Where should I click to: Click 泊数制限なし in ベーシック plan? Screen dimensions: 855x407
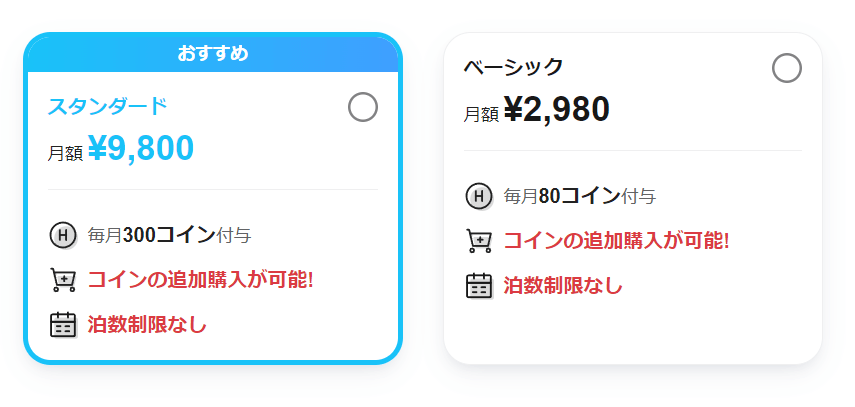[563, 286]
